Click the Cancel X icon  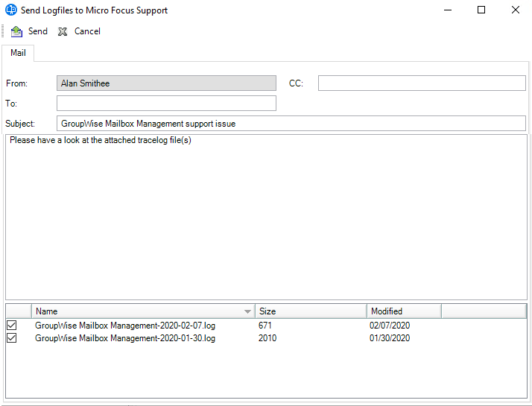[x=63, y=31]
